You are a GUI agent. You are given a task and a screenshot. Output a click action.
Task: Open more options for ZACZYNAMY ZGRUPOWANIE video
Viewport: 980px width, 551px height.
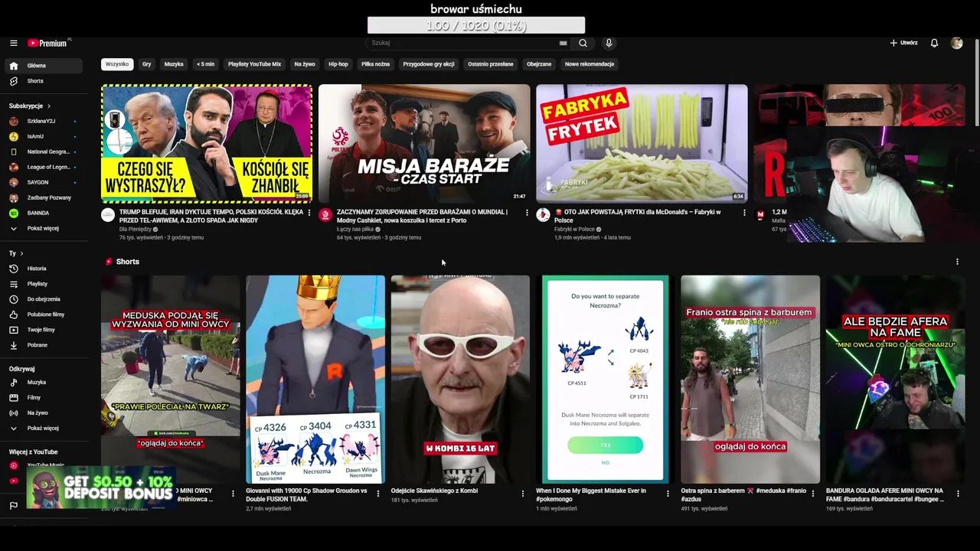[x=527, y=213]
